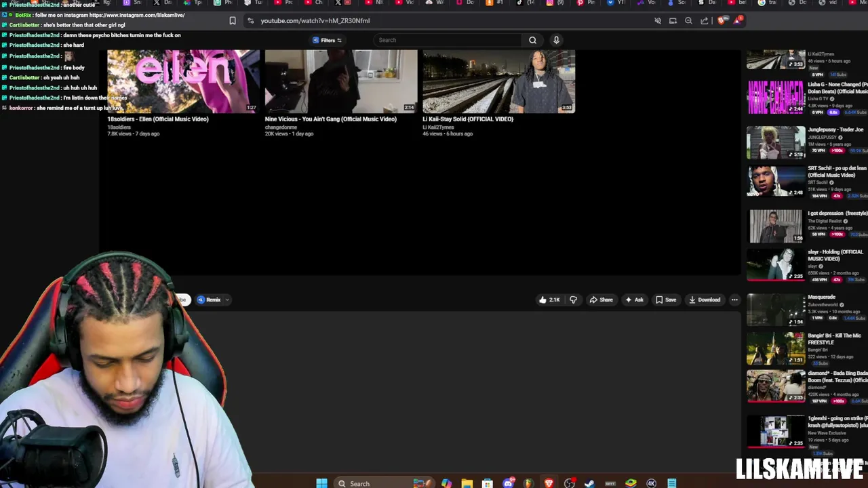Click the magnifier search button
This screenshot has height=488, width=868.
pyautogui.click(x=533, y=40)
